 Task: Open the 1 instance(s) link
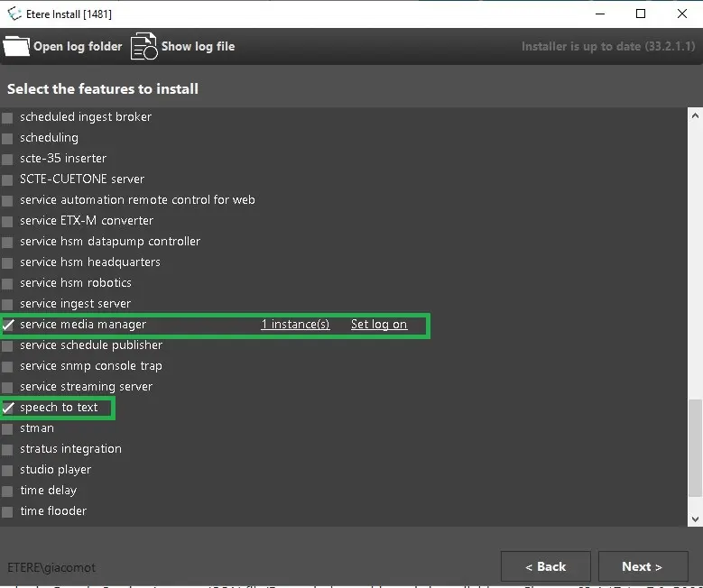point(295,325)
